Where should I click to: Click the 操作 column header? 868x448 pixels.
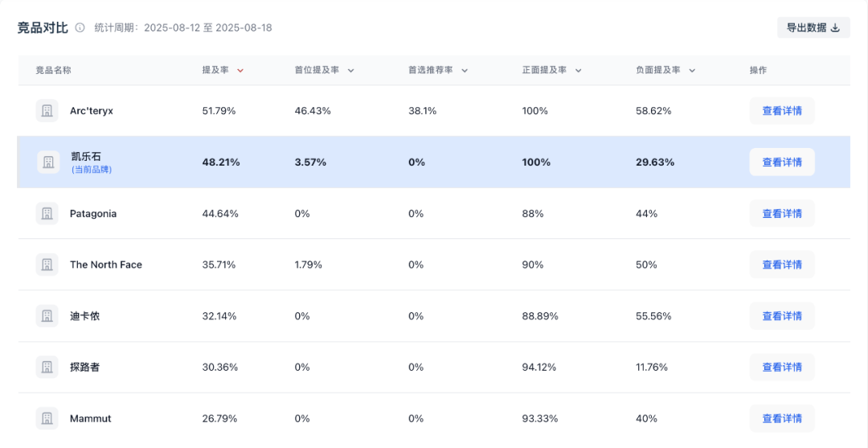tap(759, 70)
